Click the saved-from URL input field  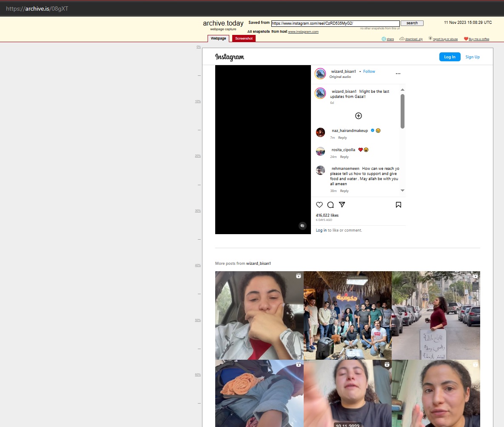tap(335, 23)
